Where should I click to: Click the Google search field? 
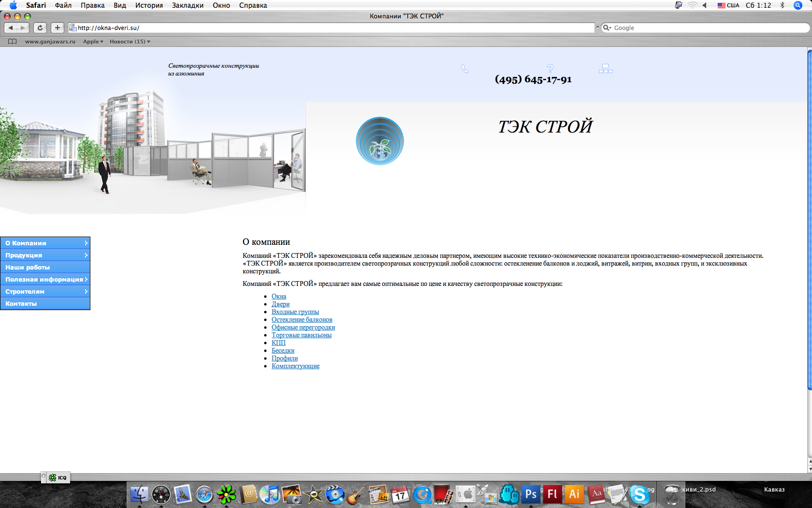pos(705,28)
